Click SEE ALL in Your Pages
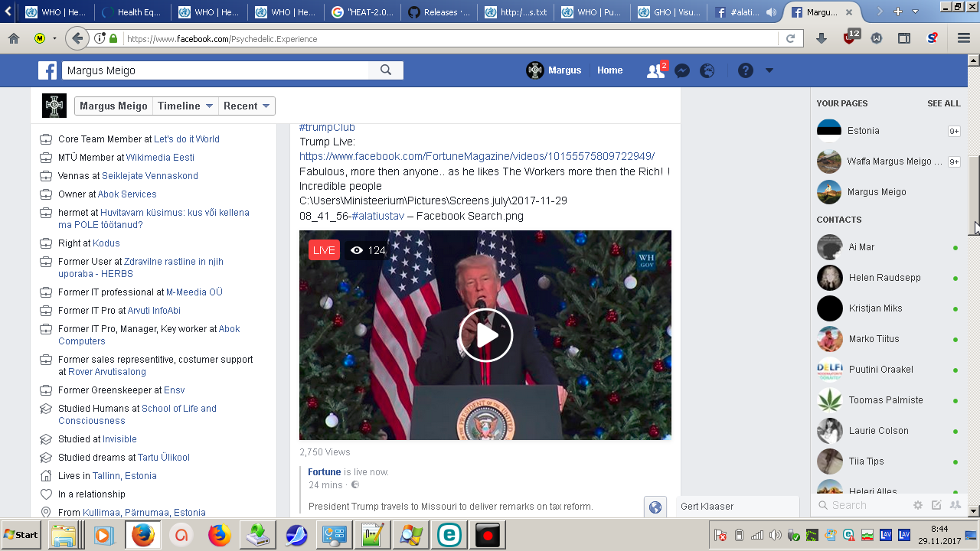The image size is (980, 551). pyautogui.click(x=943, y=103)
